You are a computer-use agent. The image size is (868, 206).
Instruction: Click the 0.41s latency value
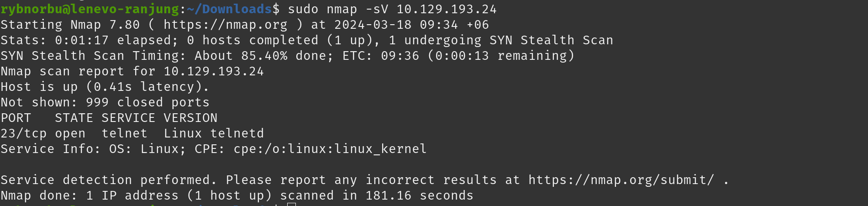click(x=113, y=87)
